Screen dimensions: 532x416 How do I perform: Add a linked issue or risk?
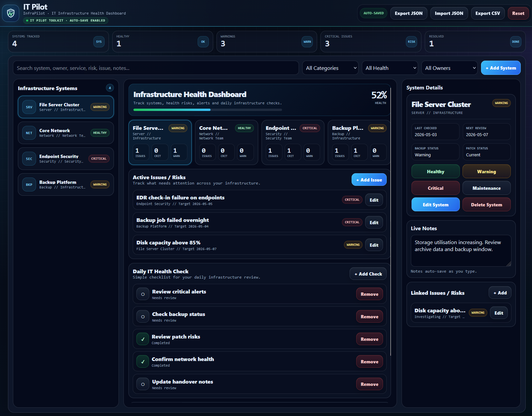[500, 293]
